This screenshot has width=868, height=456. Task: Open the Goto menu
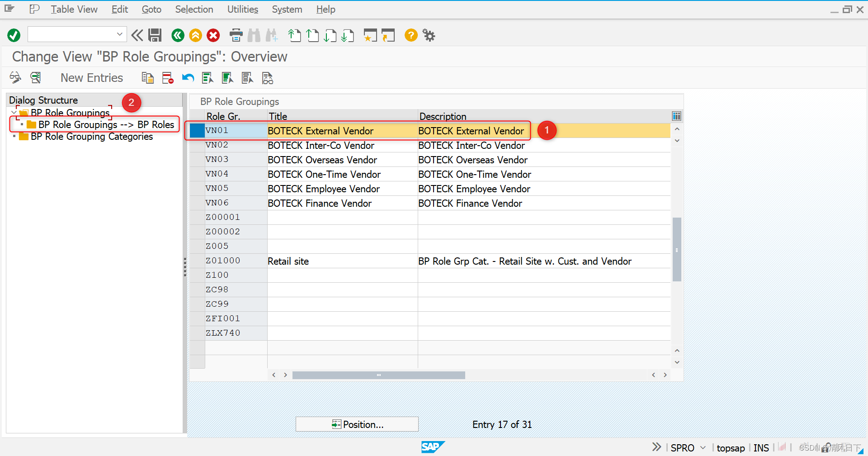(x=151, y=9)
